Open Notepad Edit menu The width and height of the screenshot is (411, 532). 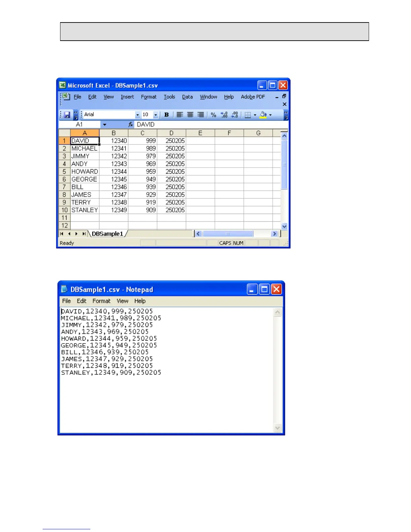coord(82,301)
